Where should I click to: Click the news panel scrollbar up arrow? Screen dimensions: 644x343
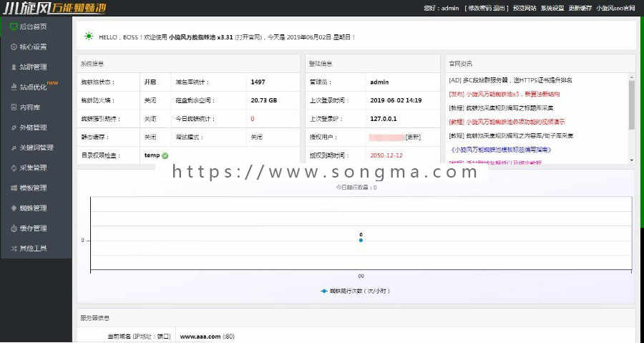click(x=632, y=77)
